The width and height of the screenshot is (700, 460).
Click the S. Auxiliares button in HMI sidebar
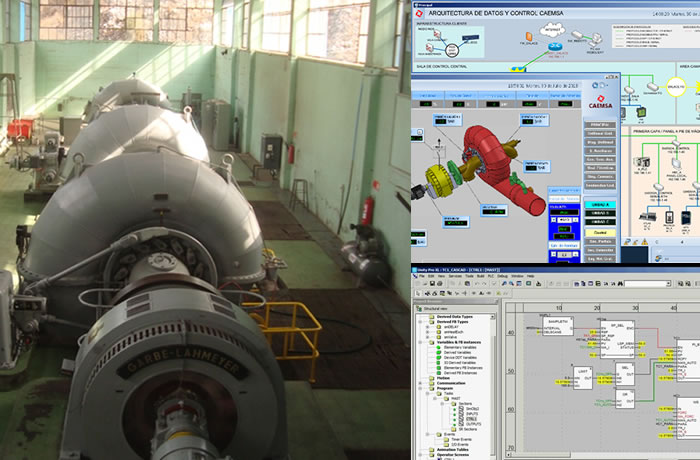(600, 151)
